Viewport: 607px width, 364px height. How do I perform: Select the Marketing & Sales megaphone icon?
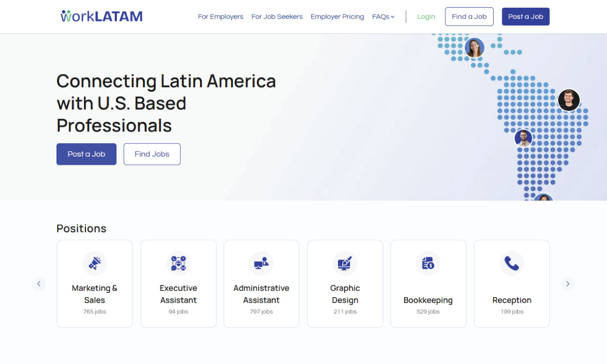coord(94,263)
